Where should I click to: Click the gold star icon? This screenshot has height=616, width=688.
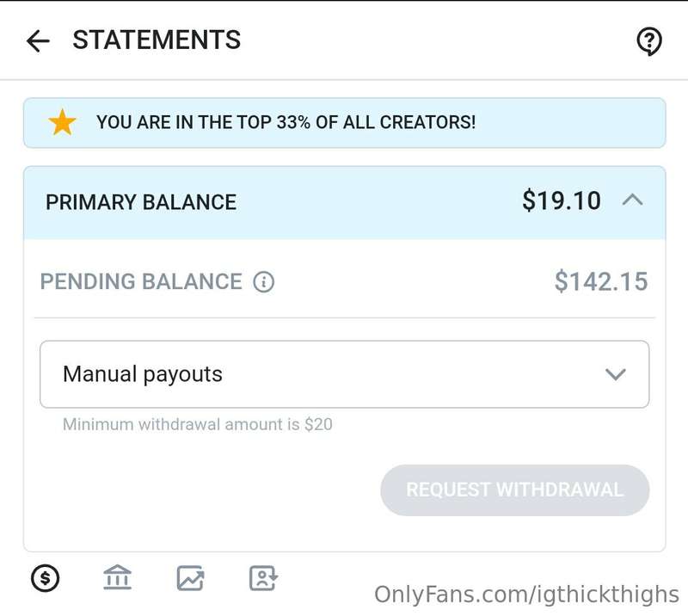(62, 122)
